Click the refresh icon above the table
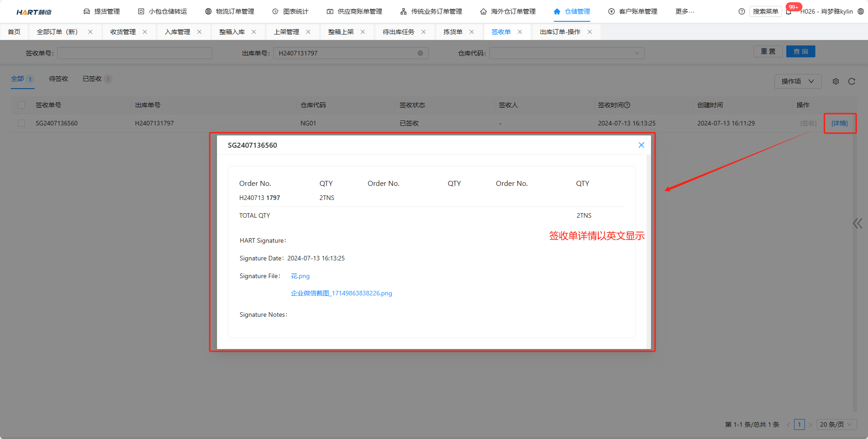 tap(851, 81)
